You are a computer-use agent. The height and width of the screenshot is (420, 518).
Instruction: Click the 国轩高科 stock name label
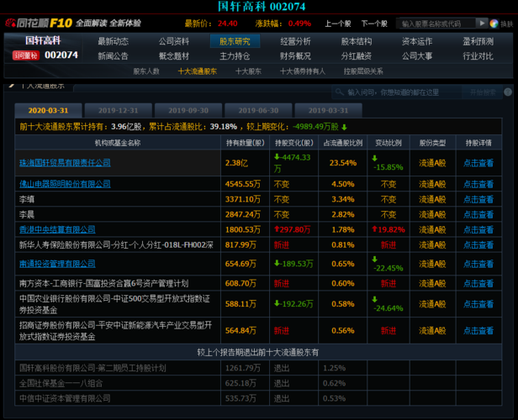pos(43,40)
